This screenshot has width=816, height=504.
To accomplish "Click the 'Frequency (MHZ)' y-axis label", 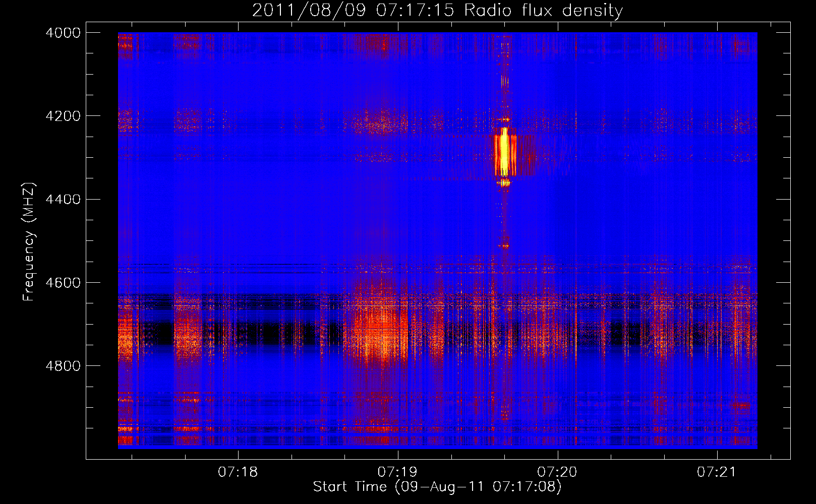I will 29,242.
